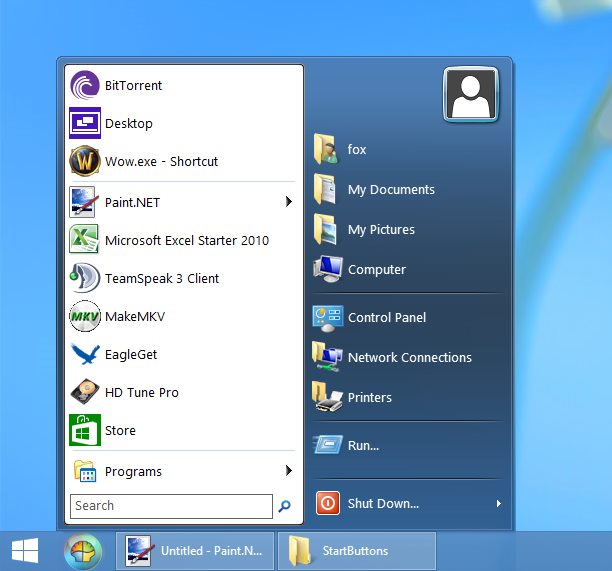Select the "EagleGet" label
The width and height of the screenshot is (612, 571).
[131, 355]
